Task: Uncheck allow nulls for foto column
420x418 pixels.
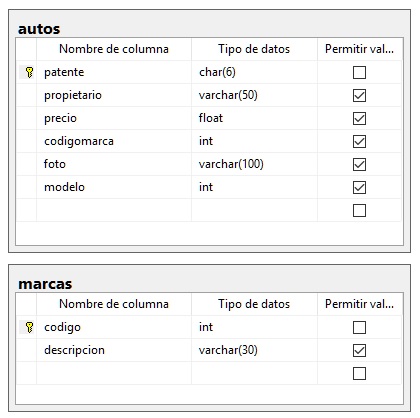Action: [359, 164]
